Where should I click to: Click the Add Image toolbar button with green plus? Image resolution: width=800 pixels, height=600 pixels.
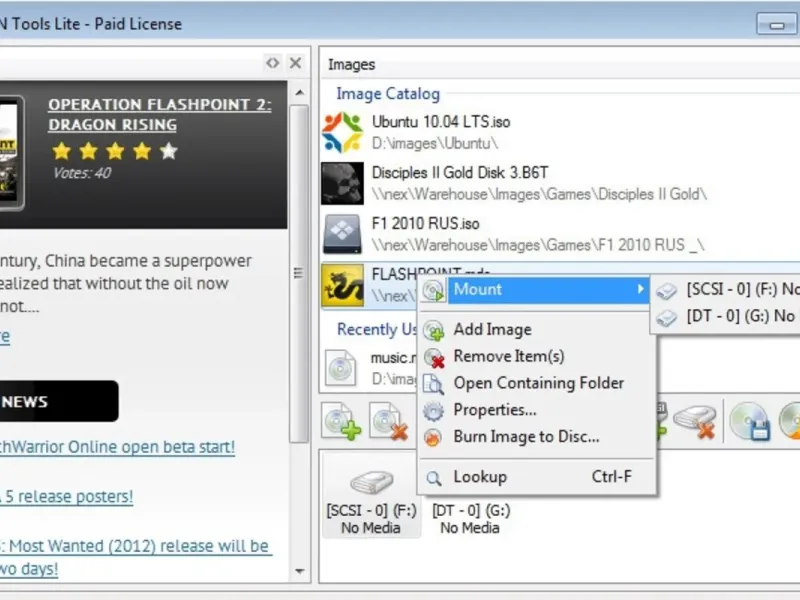pos(342,421)
